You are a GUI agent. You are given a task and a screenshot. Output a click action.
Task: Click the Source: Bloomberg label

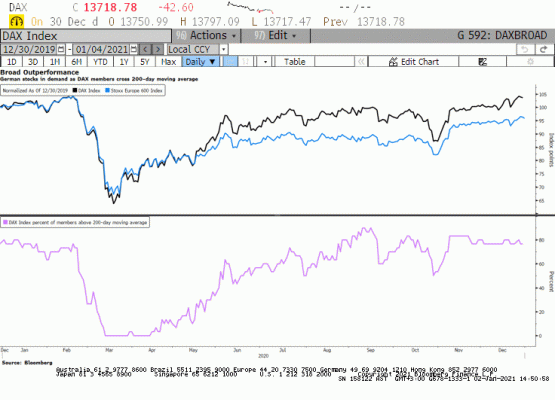point(27,363)
